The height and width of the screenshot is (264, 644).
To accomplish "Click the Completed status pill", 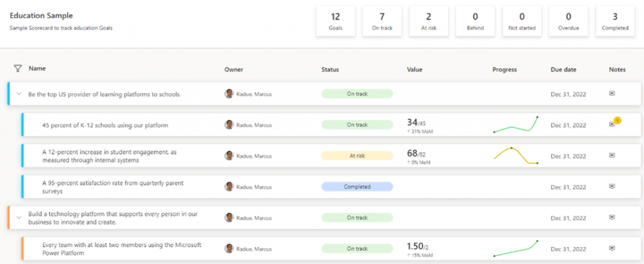I will coord(357,187).
